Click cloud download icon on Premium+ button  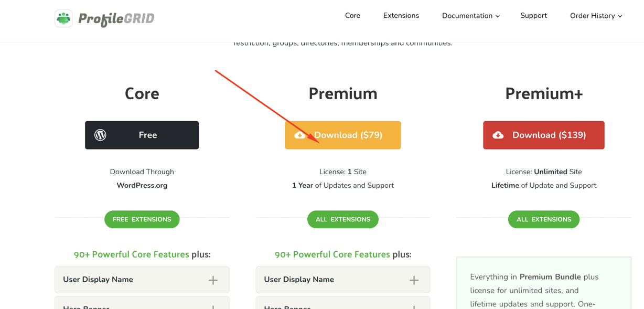[x=498, y=135]
